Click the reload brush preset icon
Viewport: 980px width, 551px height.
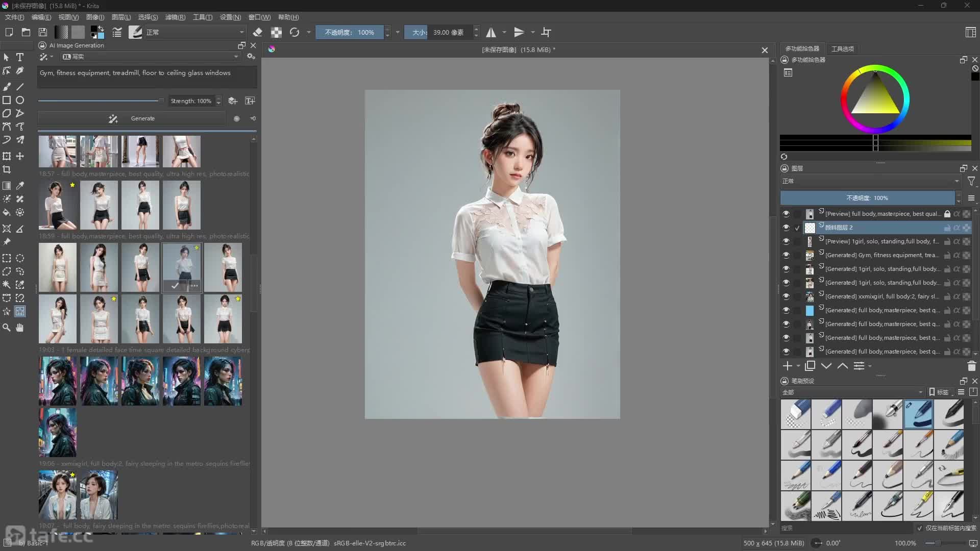[x=295, y=32]
